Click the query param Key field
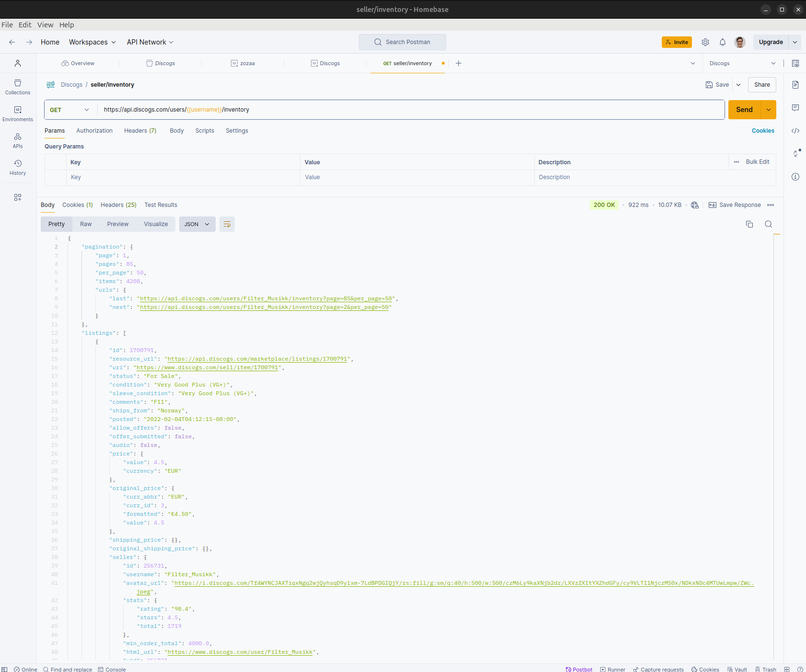The image size is (806, 672). 183,177
